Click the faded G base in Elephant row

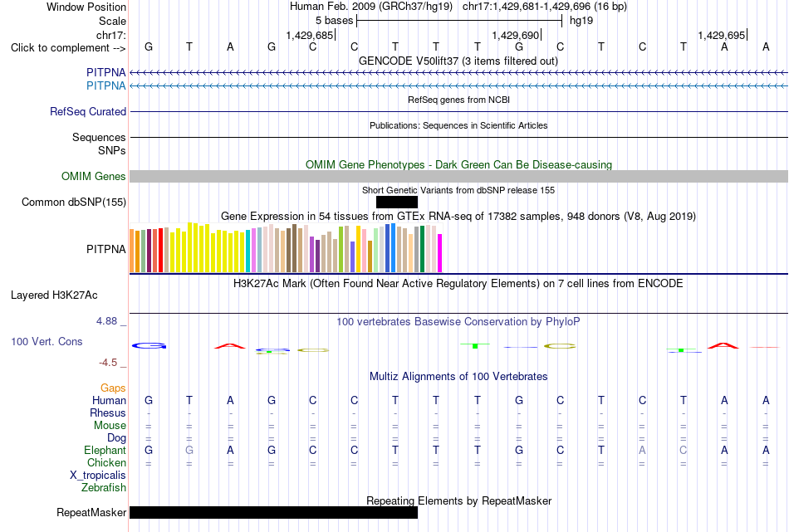click(x=189, y=450)
